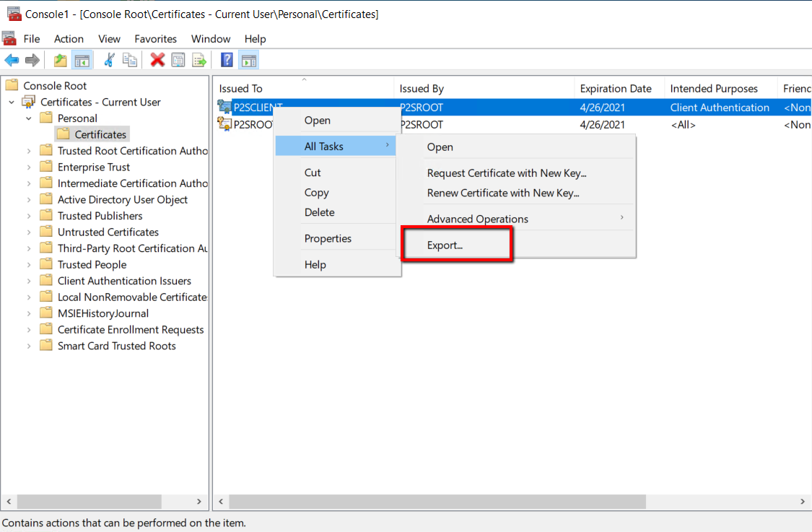This screenshot has height=532, width=812.
Task: Sort by the Issued To column header
Action: [x=303, y=89]
